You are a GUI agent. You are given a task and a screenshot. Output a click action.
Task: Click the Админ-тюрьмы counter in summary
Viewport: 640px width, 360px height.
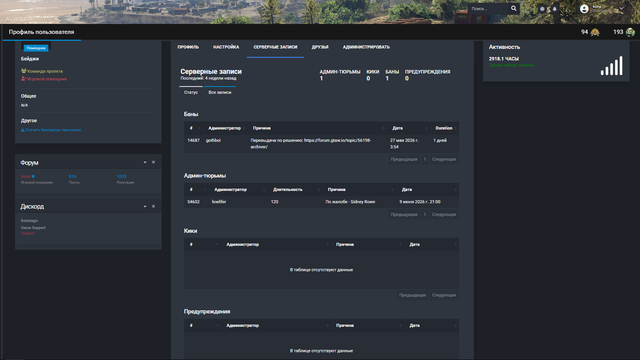pyautogui.click(x=340, y=75)
